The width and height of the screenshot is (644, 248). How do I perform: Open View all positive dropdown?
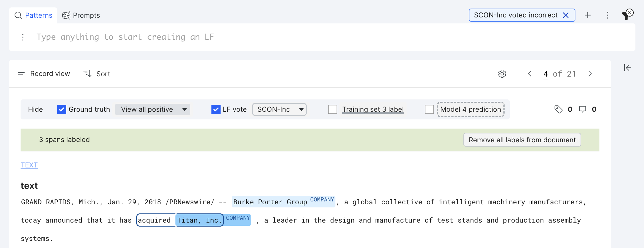(x=153, y=109)
